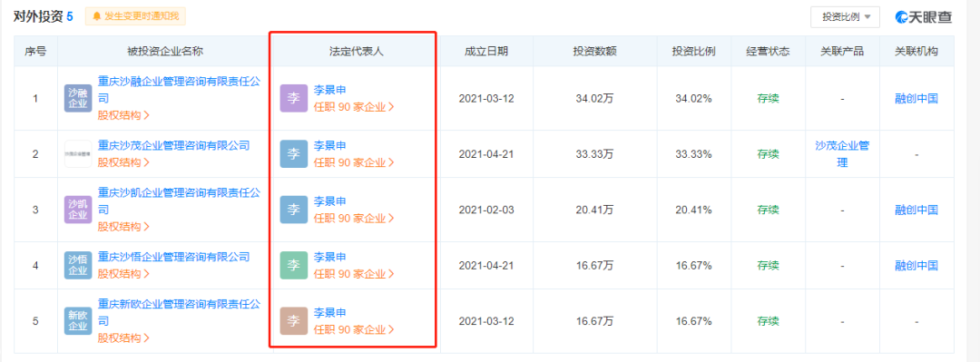Open 重庆沙茂企业管理咨询有限公司 link
Screen dimensions: 980x362
coord(173,146)
